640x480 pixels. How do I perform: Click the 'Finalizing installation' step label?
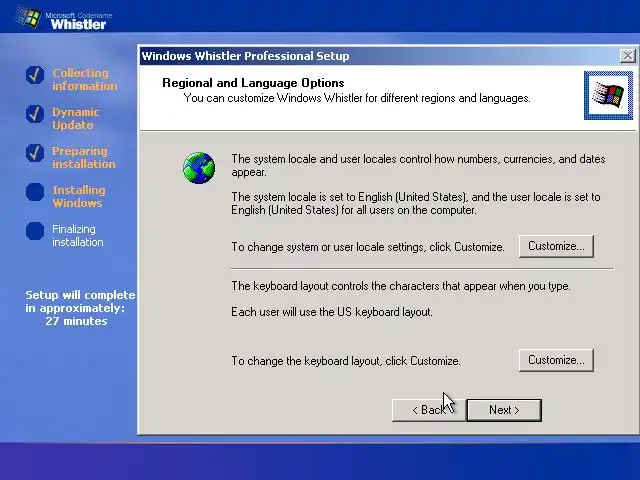78,236
